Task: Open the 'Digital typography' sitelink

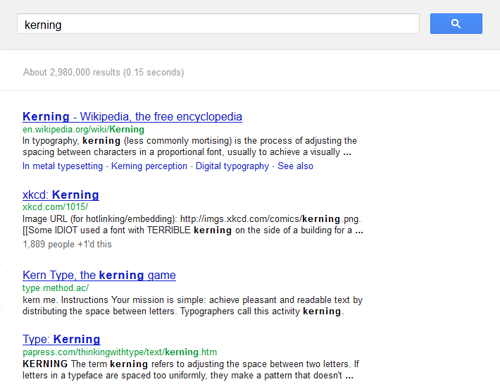Action: tap(232, 166)
